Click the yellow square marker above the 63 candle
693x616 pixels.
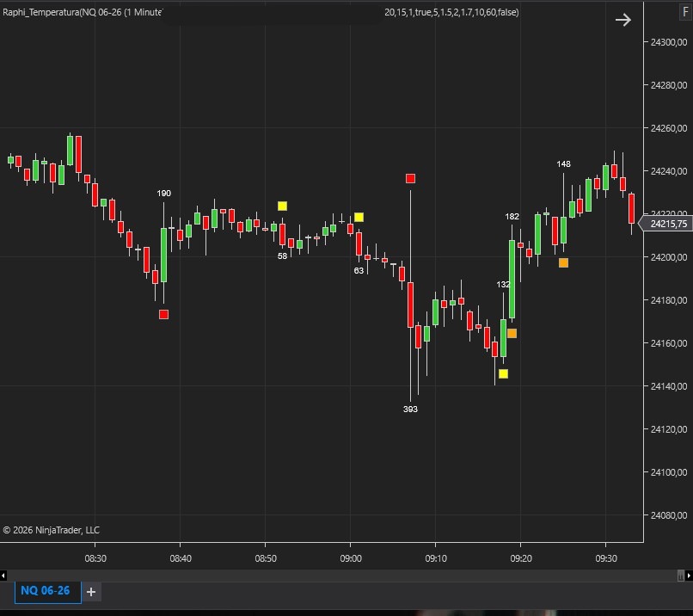(359, 217)
